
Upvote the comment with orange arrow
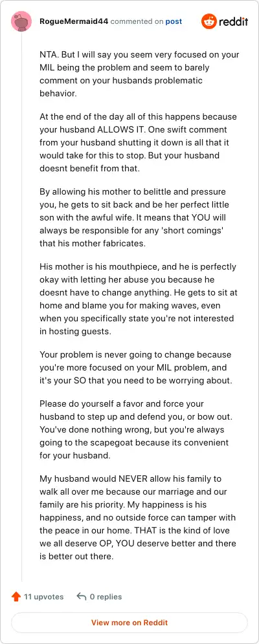[x=16, y=596]
